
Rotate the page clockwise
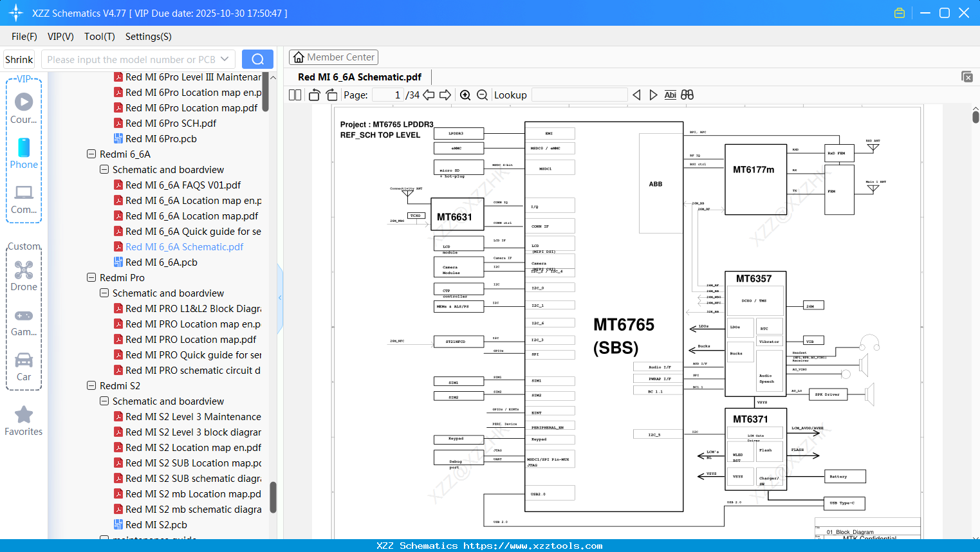point(331,95)
